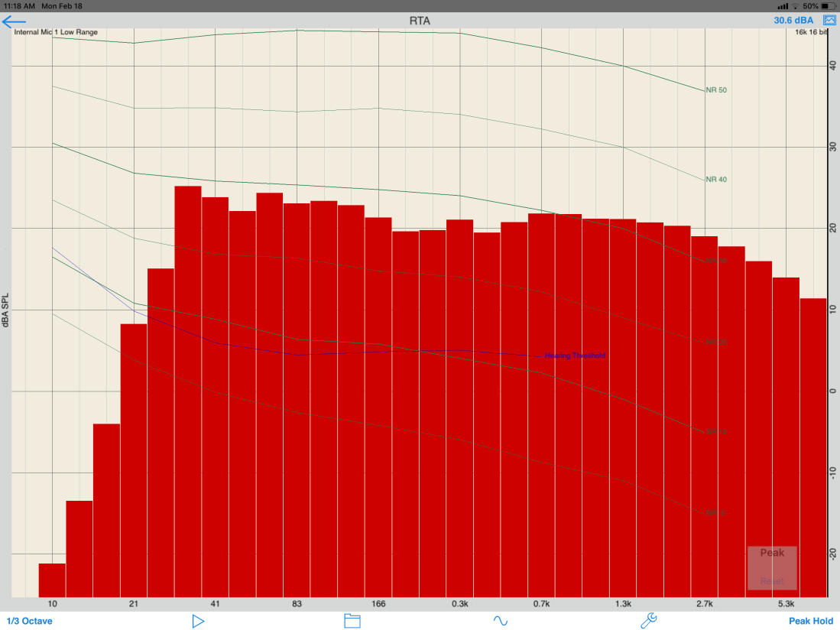
Task: Tap the Hearing Threshold curve label
Action: 575,356
